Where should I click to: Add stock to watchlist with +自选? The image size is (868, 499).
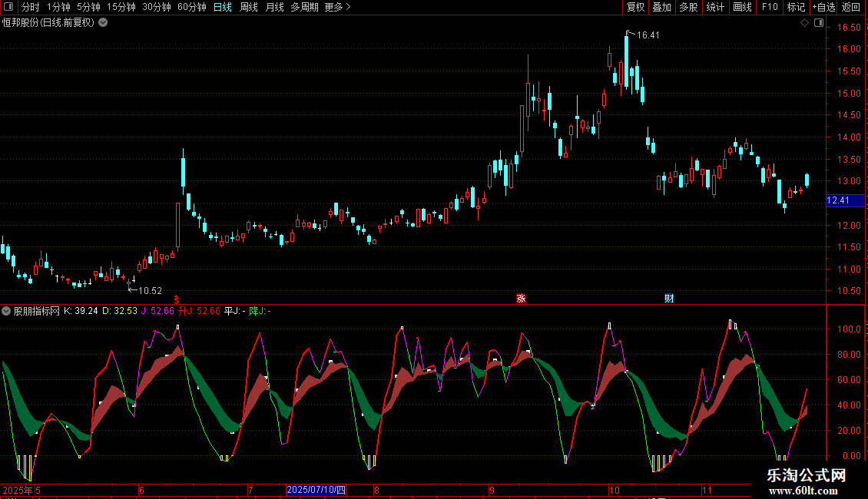tap(823, 7)
